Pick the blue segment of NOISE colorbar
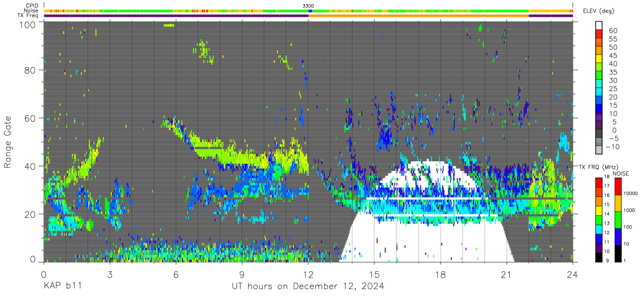644x297 pixels. coord(617,236)
